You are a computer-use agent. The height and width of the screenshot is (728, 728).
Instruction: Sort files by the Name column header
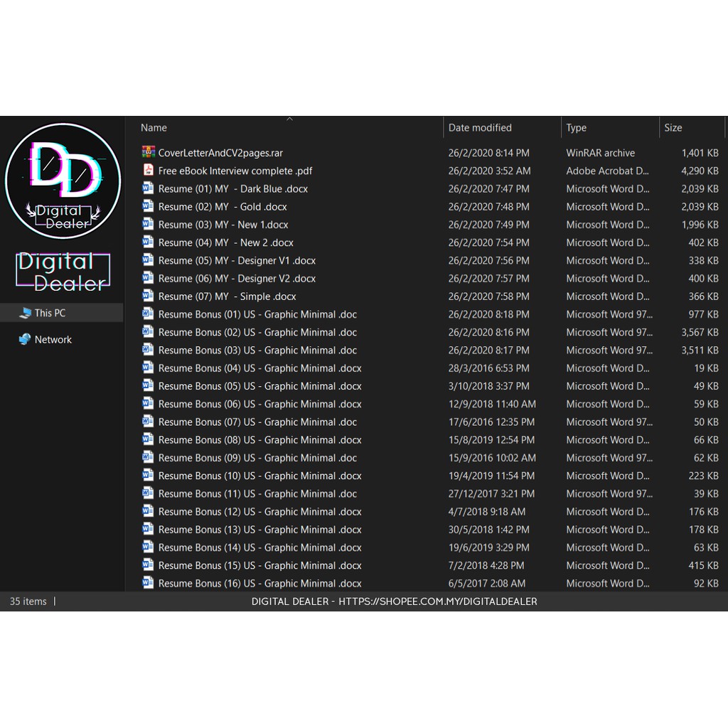tap(154, 128)
